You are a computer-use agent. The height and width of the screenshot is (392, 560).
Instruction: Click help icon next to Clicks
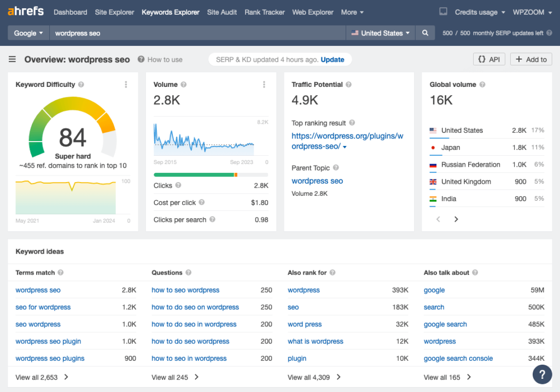178,185
